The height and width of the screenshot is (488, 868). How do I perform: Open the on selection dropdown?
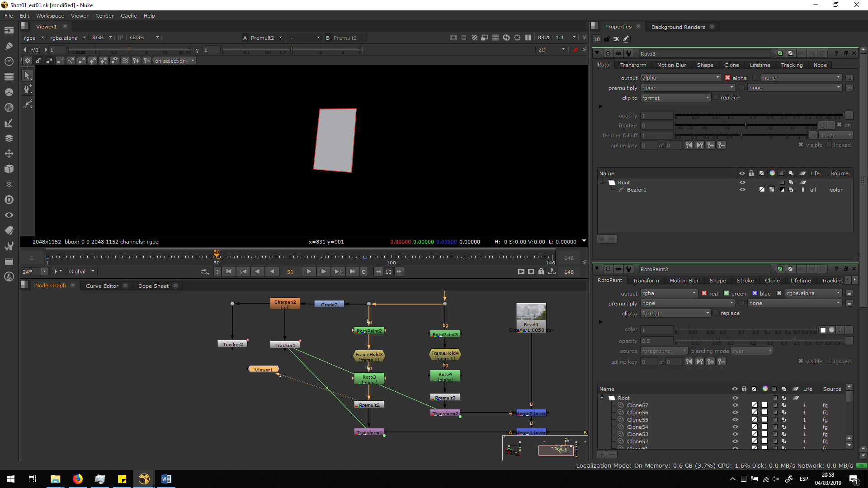tap(174, 61)
